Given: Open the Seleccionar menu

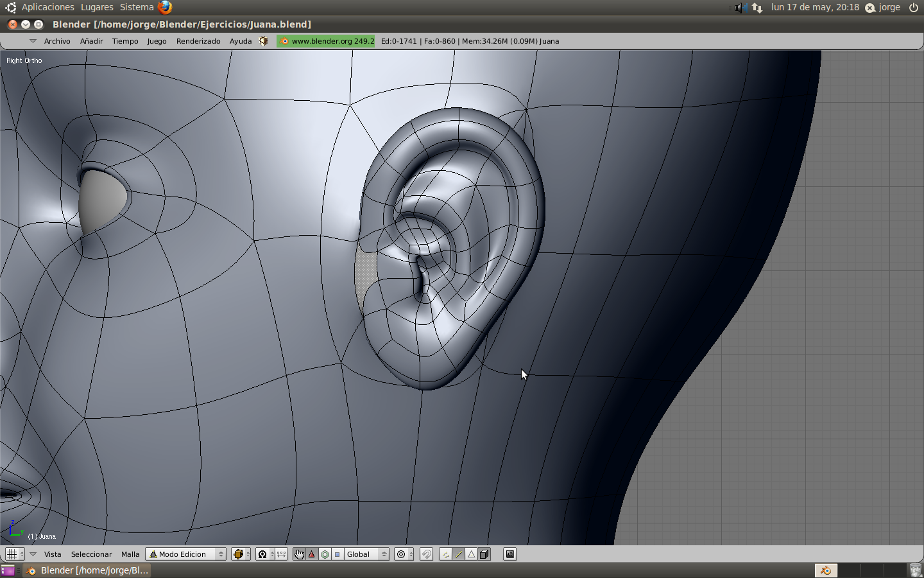Looking at the screenshot, I should (x=91, y=554).
